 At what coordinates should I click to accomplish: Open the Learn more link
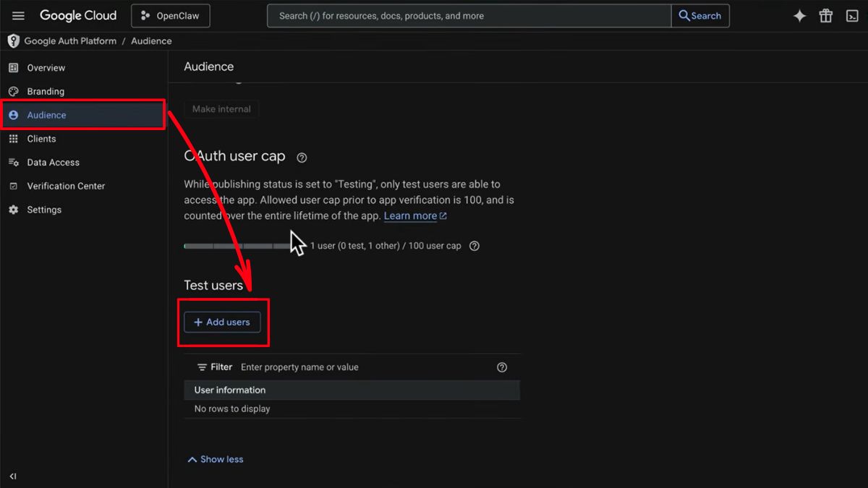[410, 215]
